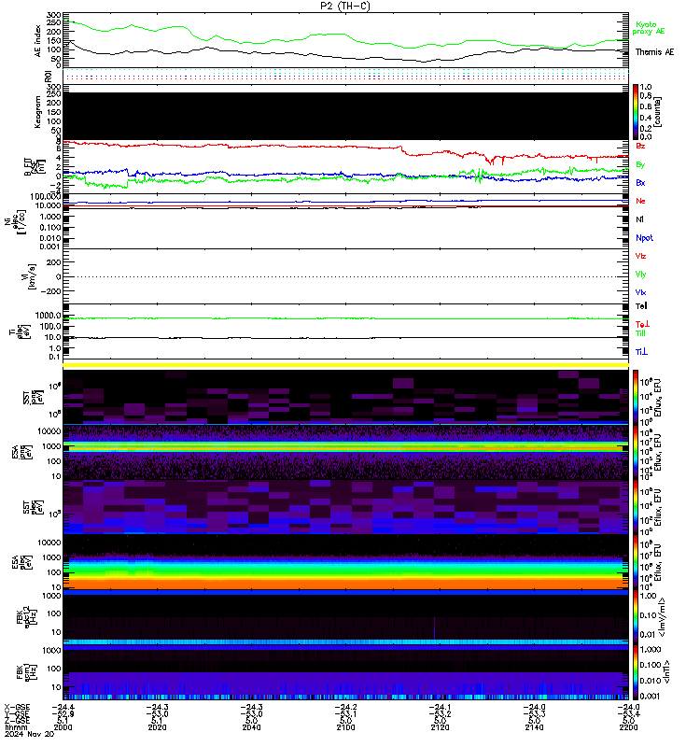Select the black Ni density legend label
Viewport: 700px width, 747px height.
click(x=639, y=219)
